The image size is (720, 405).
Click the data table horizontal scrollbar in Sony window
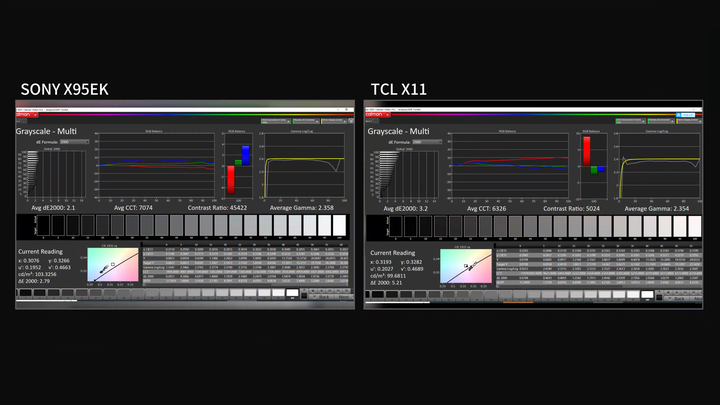246,285
